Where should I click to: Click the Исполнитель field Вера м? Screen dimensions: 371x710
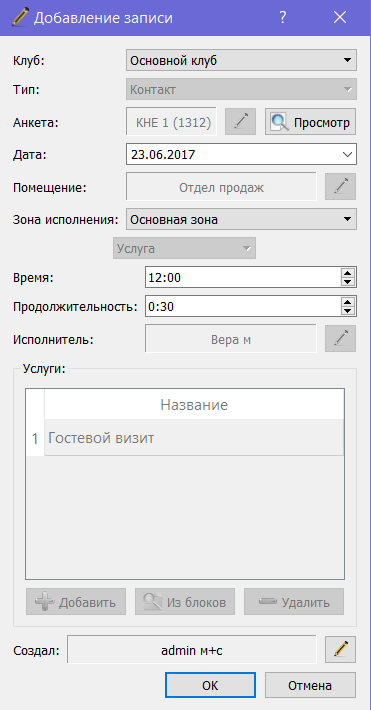pos(231,339)
